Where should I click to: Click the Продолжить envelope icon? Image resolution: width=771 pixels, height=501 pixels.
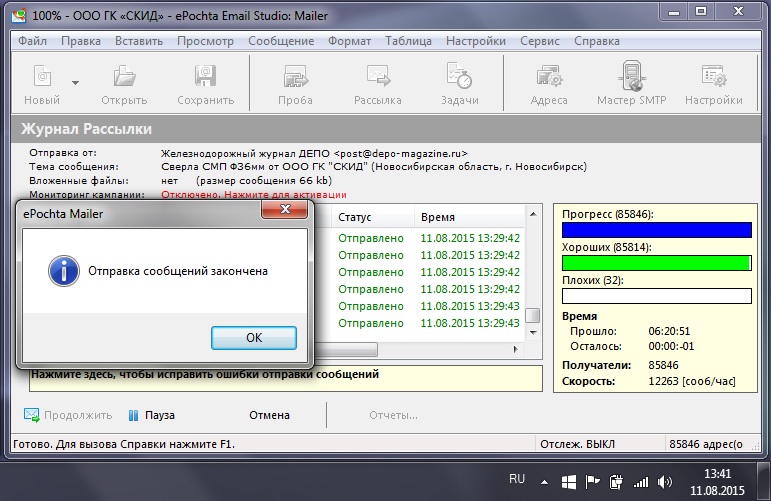pyautogui.click(x=31, y=415)
